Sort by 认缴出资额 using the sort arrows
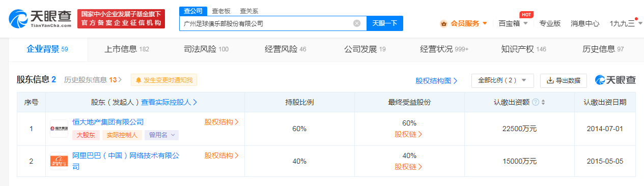This screenshot has height=186, width=644. [543, 102]
